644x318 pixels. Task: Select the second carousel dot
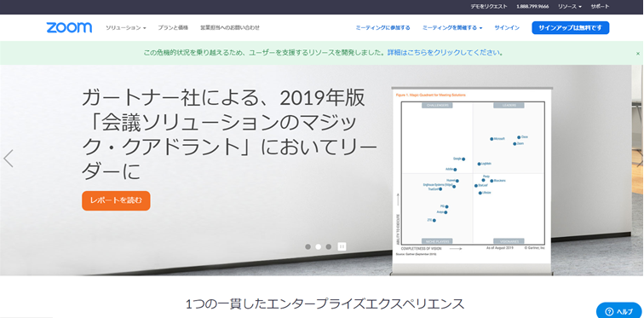[319, 247]
